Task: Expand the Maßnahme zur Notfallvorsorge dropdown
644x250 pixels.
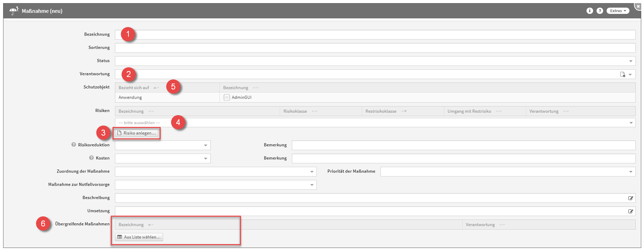Action: click(x=312, y=185)
